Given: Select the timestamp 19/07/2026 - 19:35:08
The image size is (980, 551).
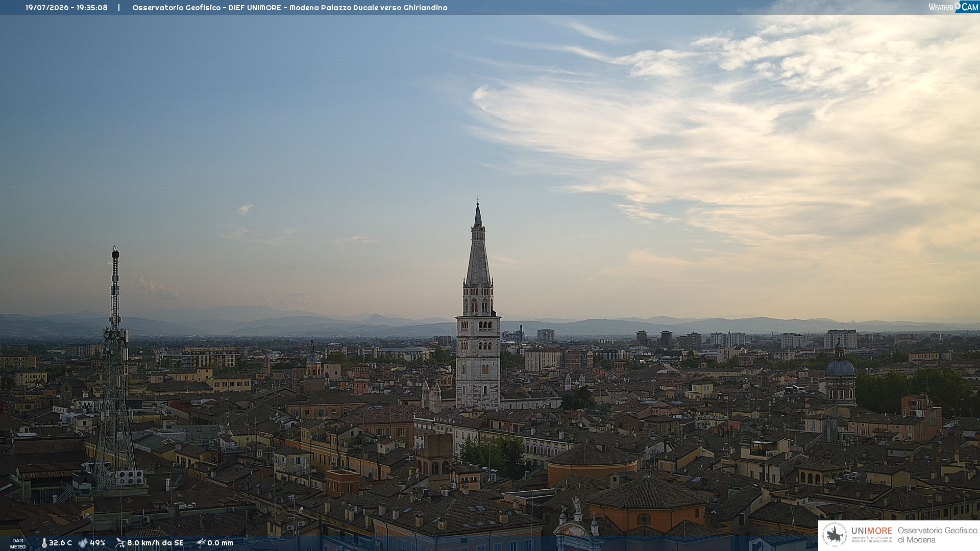Looking at the screenshot, I should click(66, 8).
